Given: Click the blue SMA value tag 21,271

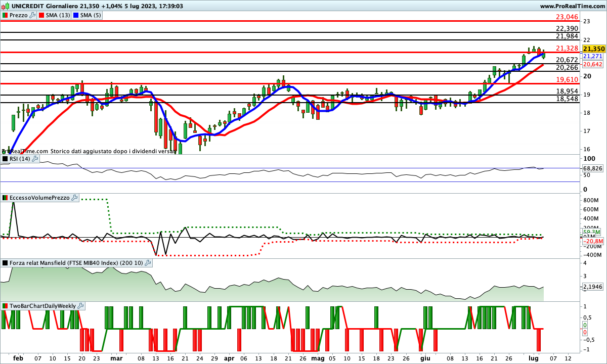Looking at the screenshot, I should click(592, 57).
